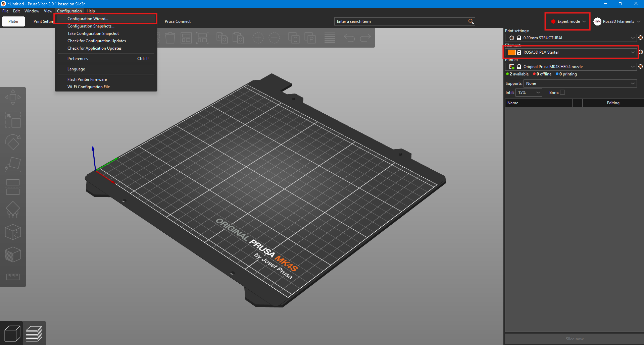
Task: Select the Cut tool
Action: [13, 187]
